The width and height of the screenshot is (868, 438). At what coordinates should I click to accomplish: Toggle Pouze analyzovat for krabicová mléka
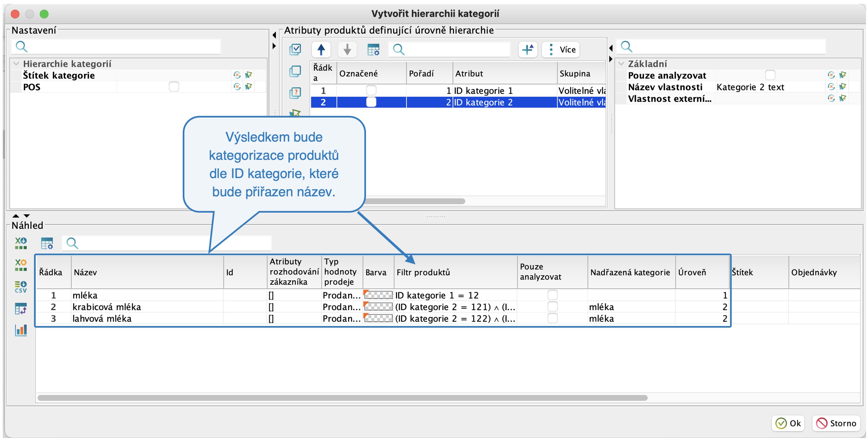(x=553, y=306)
